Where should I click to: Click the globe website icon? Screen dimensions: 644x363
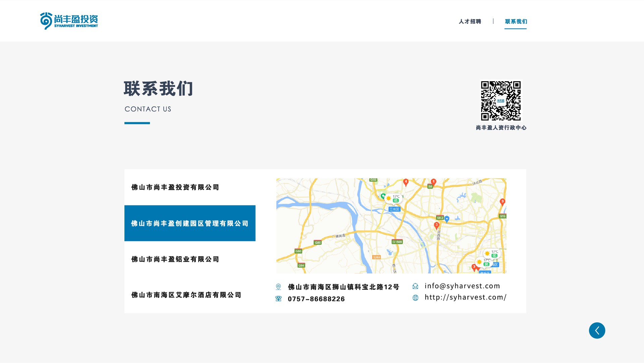415,298
